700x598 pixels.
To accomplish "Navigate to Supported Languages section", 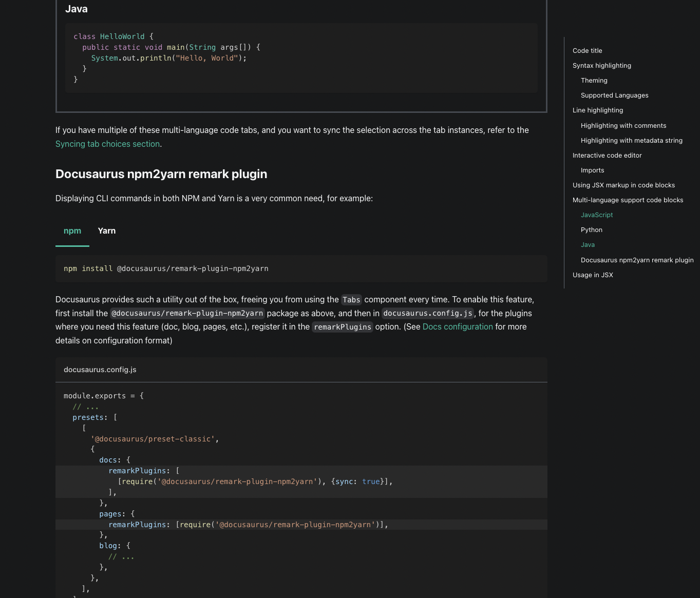I will [x=615, y=95].
